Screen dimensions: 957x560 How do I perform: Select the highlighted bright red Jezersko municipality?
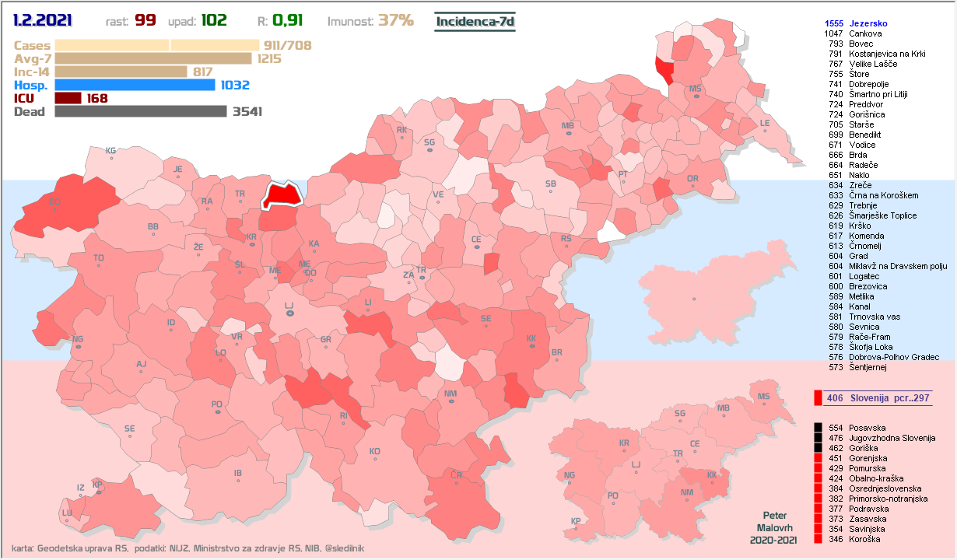click(x=281, y=194)
